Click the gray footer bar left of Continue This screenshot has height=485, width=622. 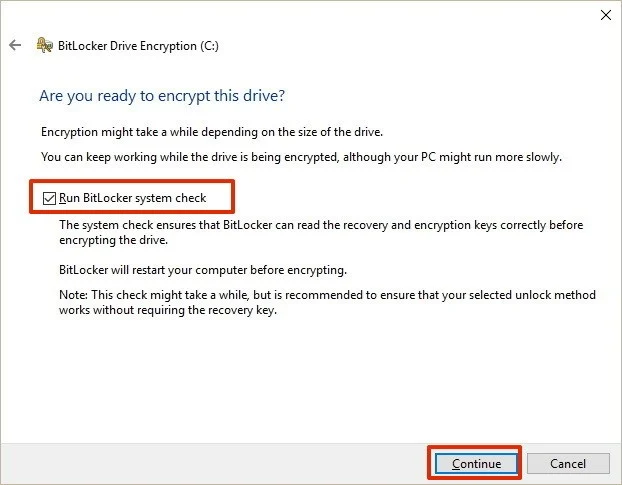[x=214, y=463]
